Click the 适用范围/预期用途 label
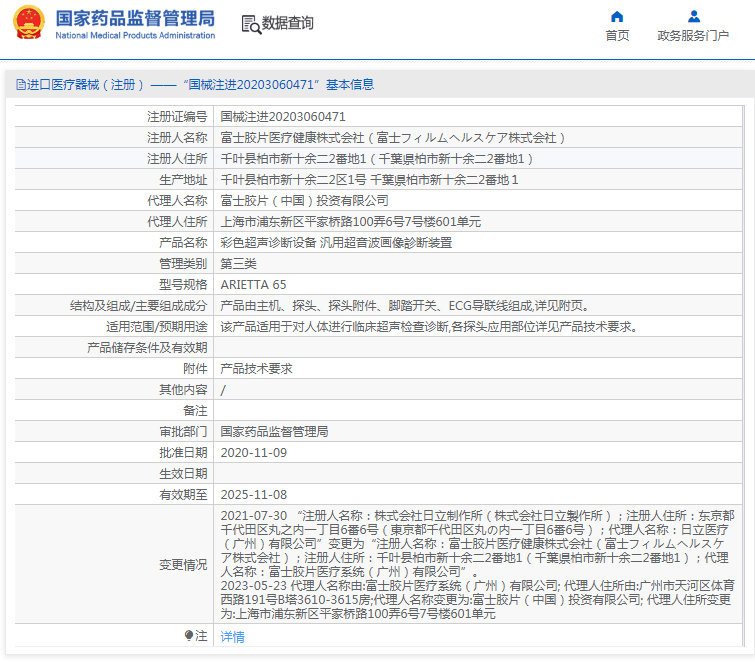755x663 pixels. click(157, 327)
